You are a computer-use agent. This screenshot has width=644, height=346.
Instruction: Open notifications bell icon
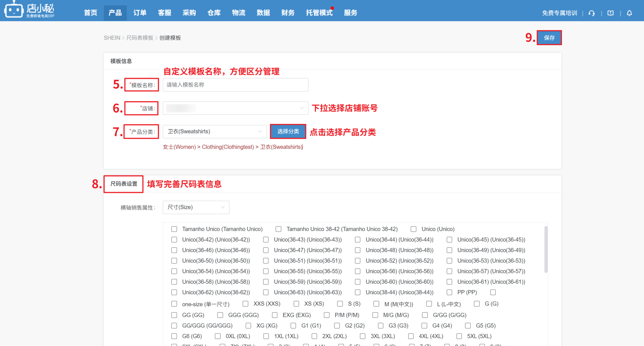pyautogui.click(x=629, y=13)
